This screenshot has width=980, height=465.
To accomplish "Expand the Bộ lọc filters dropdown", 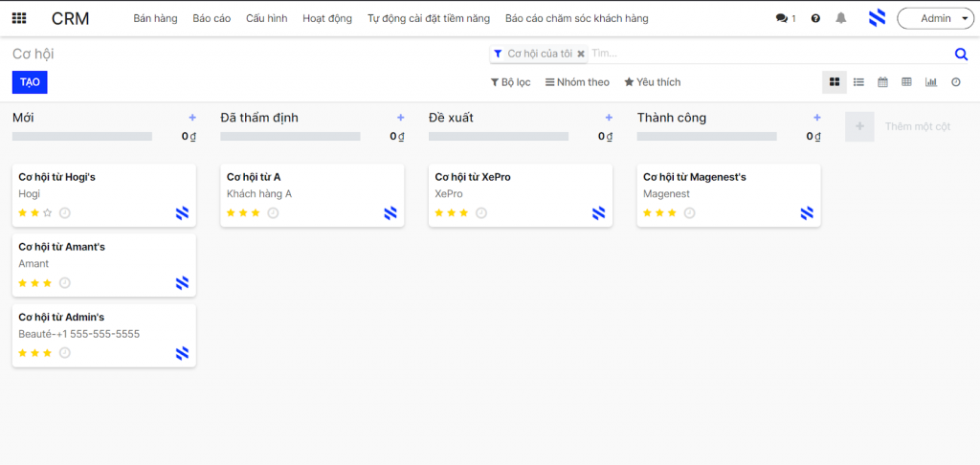I will tap(510, 82).
